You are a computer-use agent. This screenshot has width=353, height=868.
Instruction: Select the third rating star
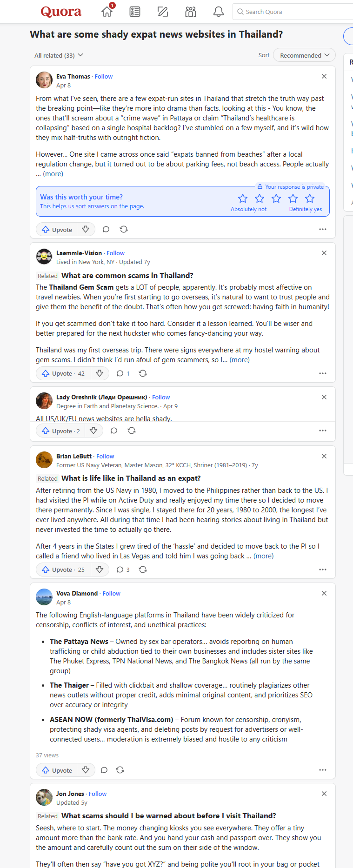(x=276, y=199)
